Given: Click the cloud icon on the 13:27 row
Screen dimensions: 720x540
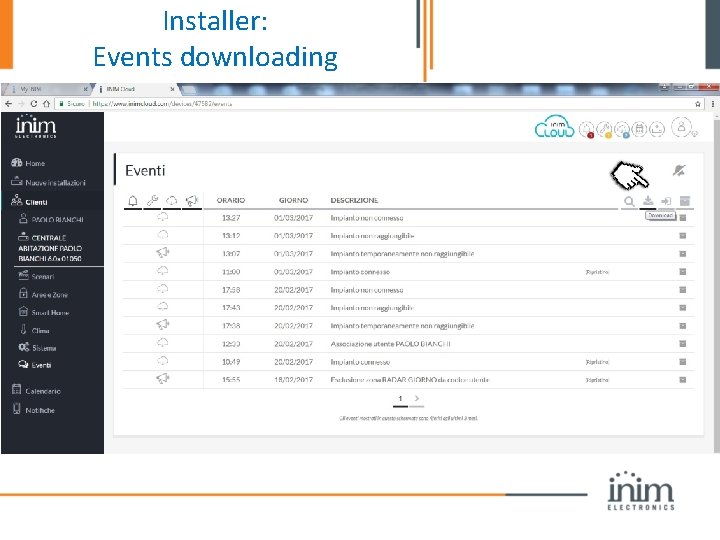Looking at the screenshot, I should [x=163, y=217].
